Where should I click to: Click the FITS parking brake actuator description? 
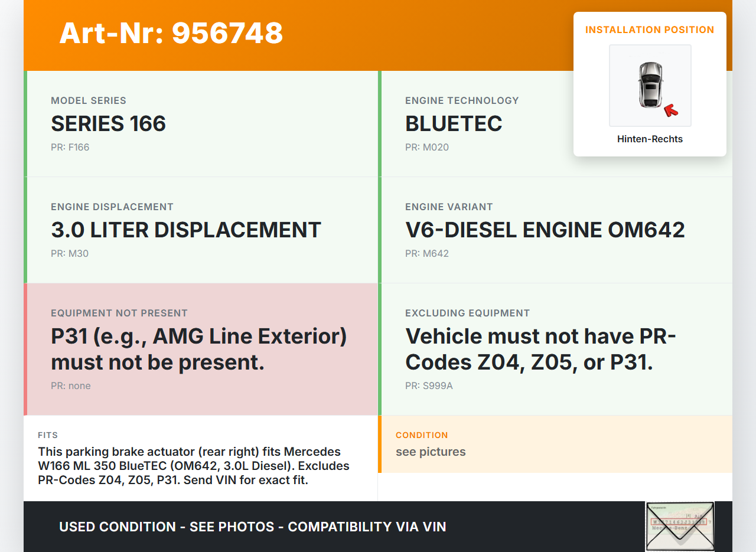click(194, 466)
